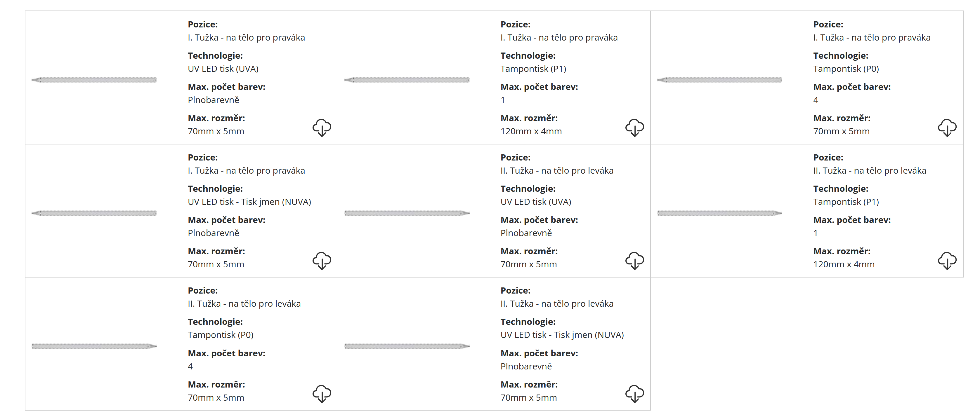Screen dimensions: 980x417
Task: Download left-handed Tisk jmen (NUVA) template
Action: click(634, 393)
